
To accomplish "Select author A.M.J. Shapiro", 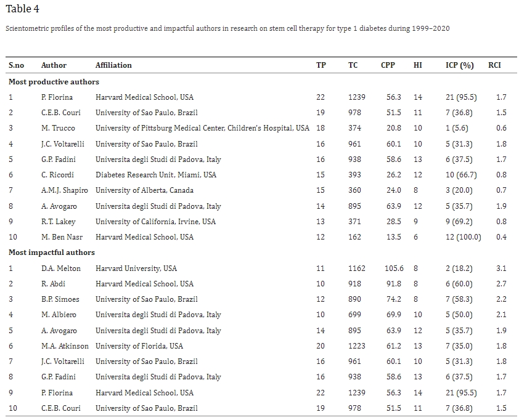I will tap(64, 190).
